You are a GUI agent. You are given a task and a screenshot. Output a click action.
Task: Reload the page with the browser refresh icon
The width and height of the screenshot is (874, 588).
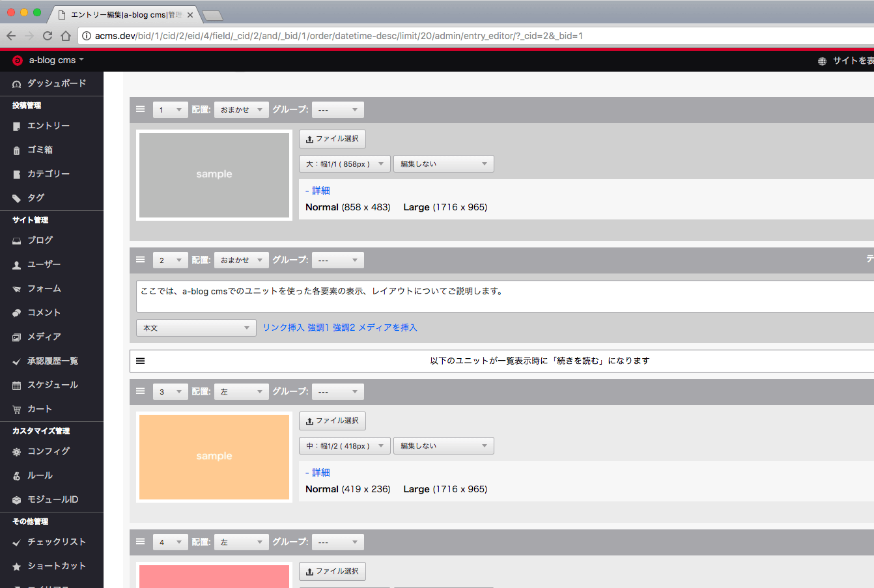point(48,36)
